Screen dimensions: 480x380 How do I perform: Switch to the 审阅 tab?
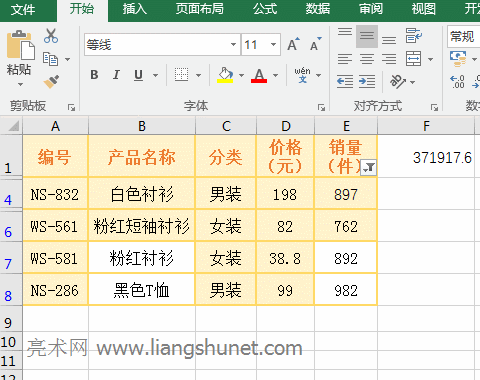pos(371,9)
